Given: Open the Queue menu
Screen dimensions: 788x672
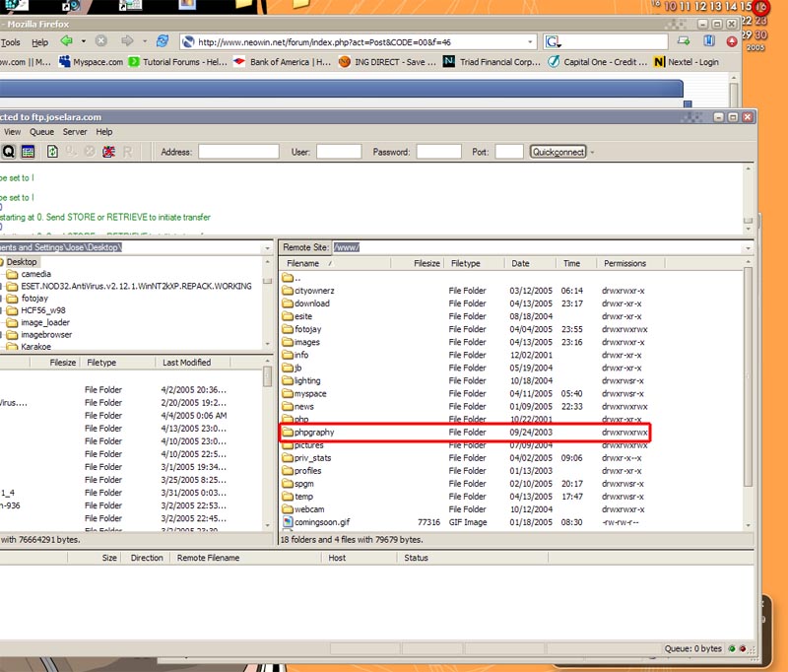Looking at the screenshot, I should pos(41,131).
